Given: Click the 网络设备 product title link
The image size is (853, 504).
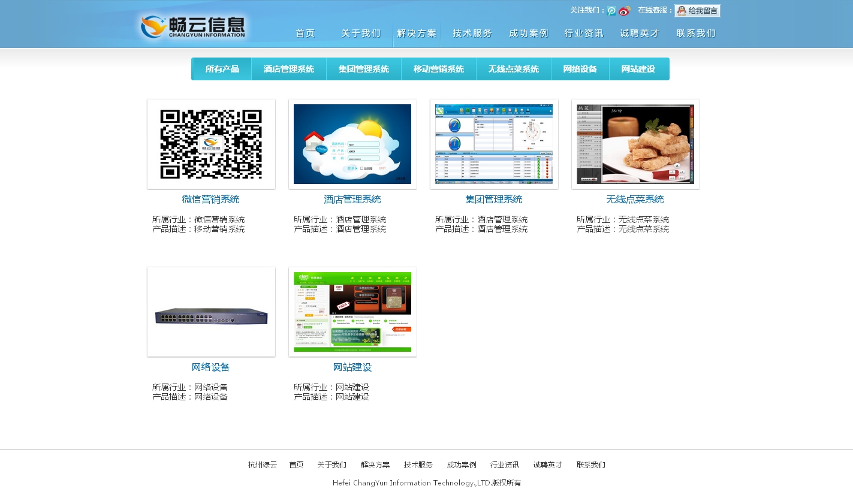Looking at the screenshot, I should pyautogui.click(x=211, y=367).
